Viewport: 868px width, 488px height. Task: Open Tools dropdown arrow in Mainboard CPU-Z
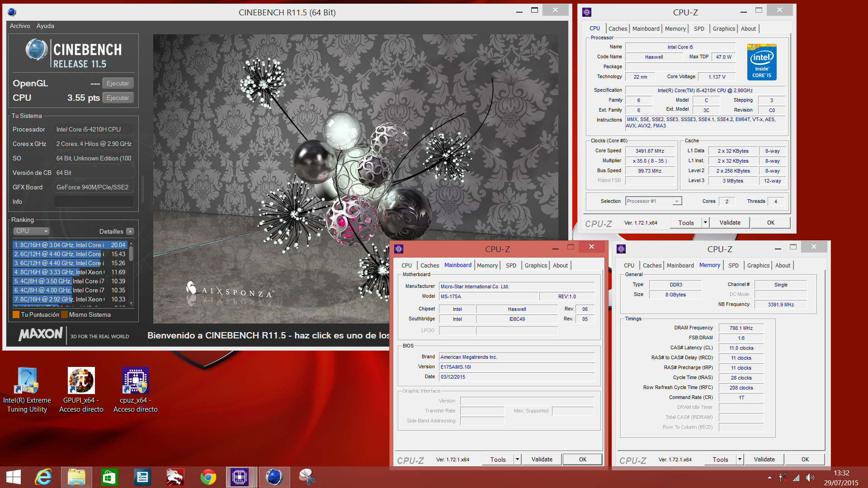coord(517,459)
